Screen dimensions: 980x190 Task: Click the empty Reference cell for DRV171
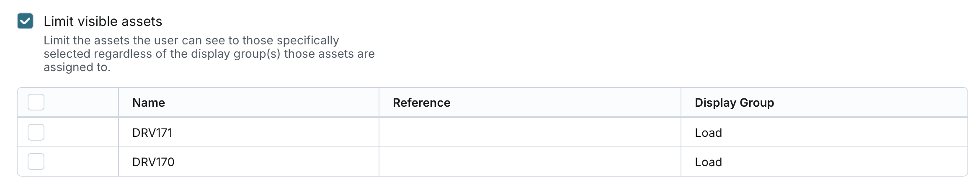click(529, 133)
